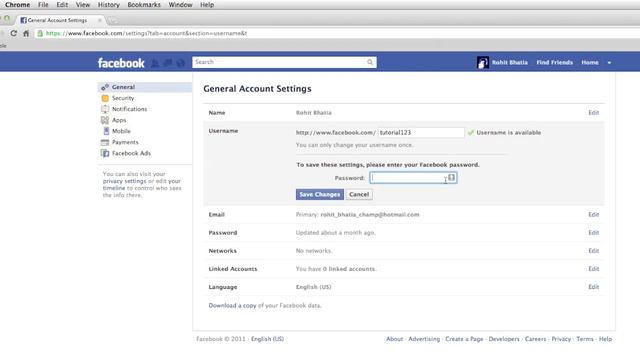
Task: Click the Facebook Search box
Action: pos(284,62)
